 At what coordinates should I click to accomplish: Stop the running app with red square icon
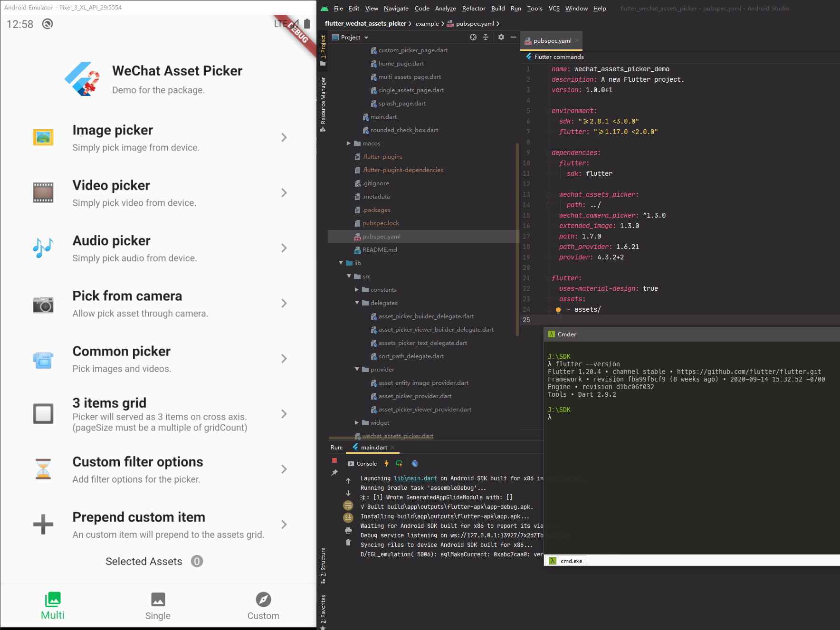(334, 460)
